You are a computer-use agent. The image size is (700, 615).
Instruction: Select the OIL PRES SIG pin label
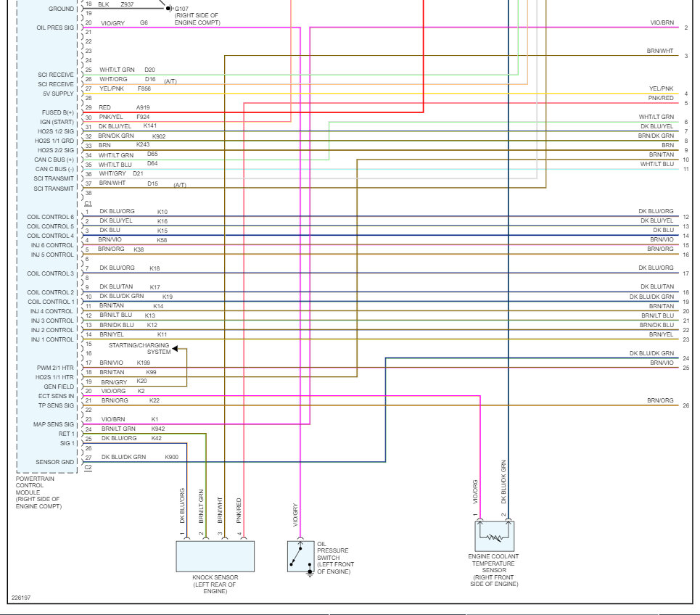coord(55,28)
